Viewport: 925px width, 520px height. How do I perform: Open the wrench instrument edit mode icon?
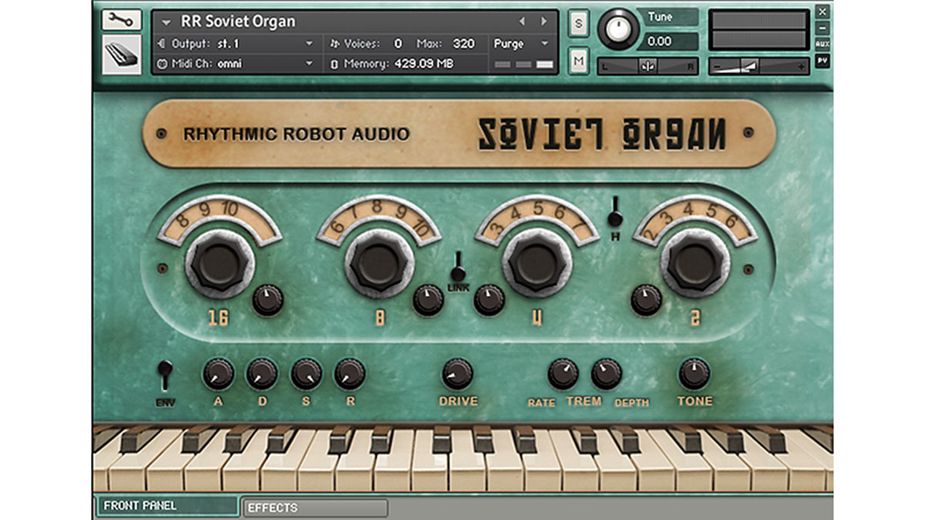(x=121, y=20)
